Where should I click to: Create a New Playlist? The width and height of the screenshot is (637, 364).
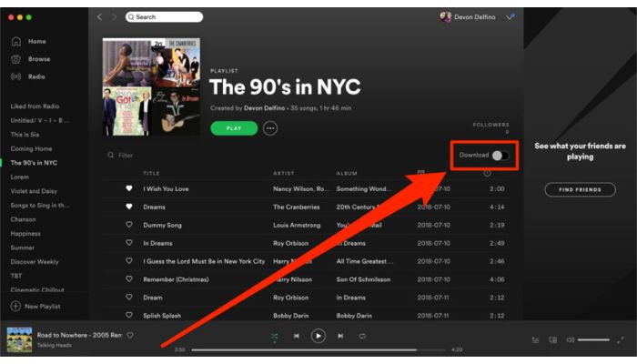coord(35,307)
